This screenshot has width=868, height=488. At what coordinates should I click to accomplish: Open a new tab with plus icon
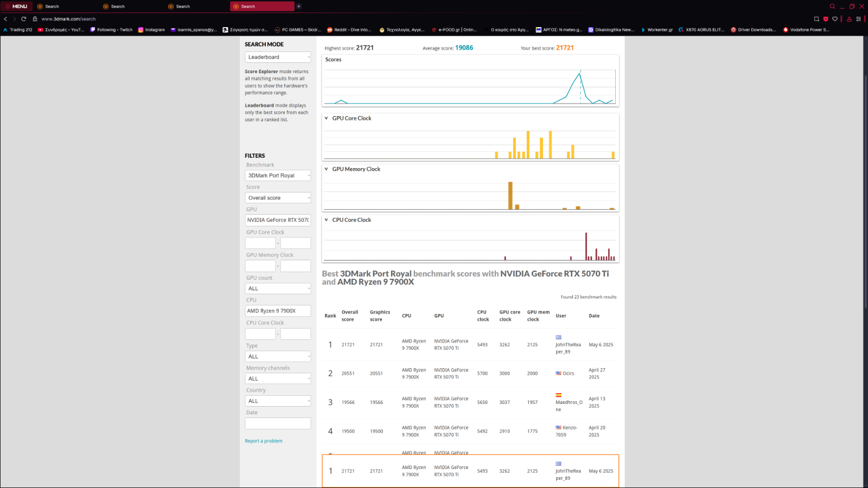coord(299,7)
